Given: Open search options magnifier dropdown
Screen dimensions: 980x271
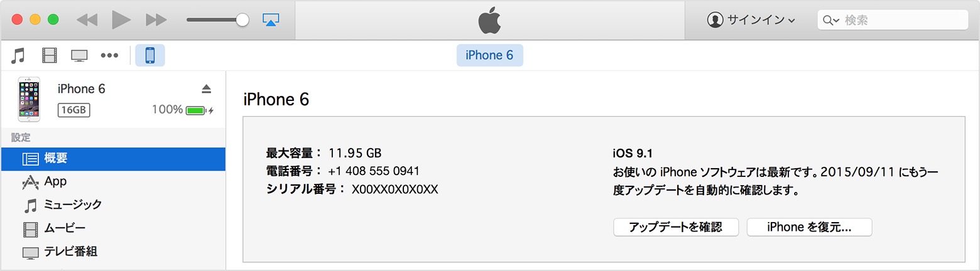Looking at the screenshot, I should [830, 20].
